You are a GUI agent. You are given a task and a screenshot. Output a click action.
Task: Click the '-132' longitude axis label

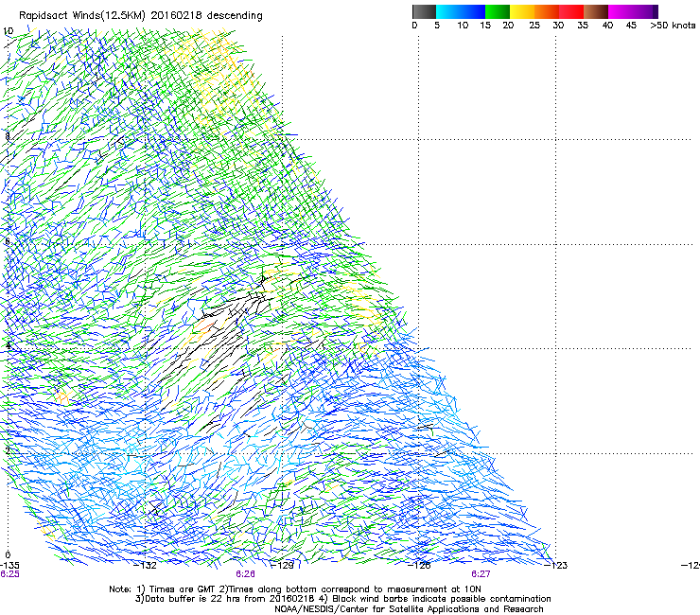(146, 566)
